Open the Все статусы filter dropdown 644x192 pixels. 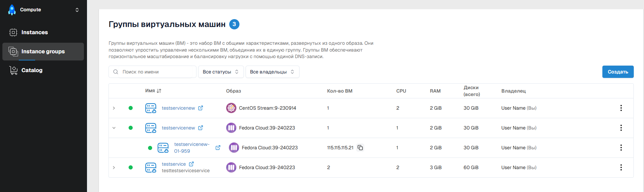click(221, 72)
